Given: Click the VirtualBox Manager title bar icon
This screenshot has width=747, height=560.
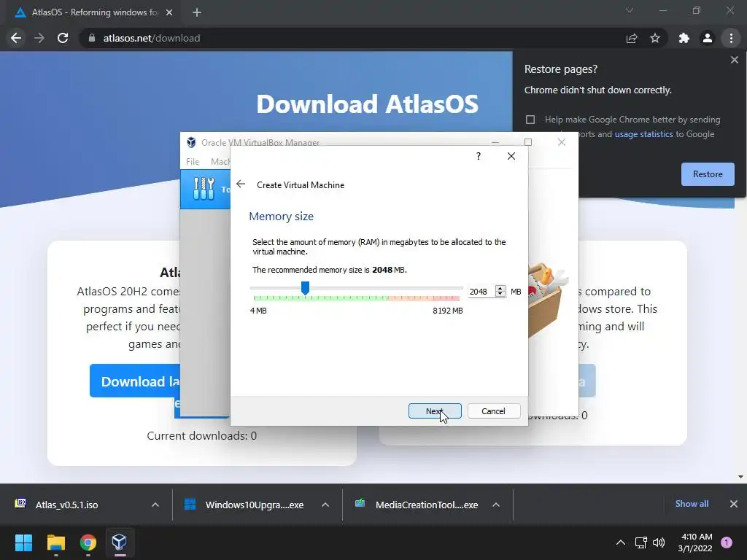Looking at the screenshot, I should [x=191, y=142].
